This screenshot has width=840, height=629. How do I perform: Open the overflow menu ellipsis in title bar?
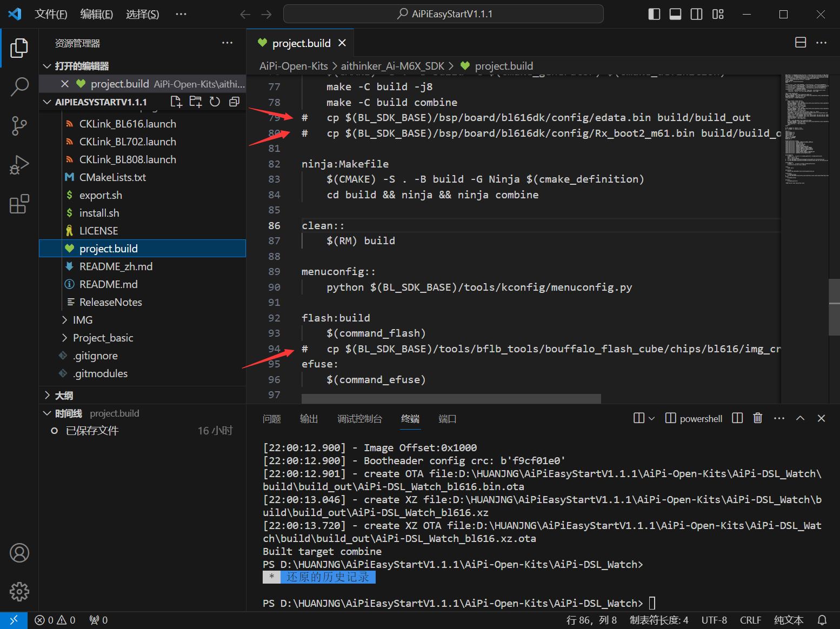pos(181,14)
